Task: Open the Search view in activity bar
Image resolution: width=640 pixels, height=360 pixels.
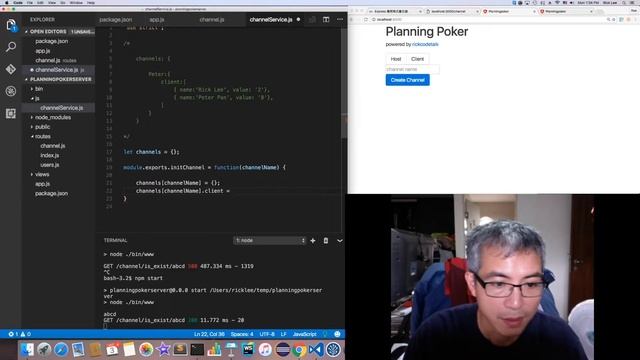Action: coord(11,47)
